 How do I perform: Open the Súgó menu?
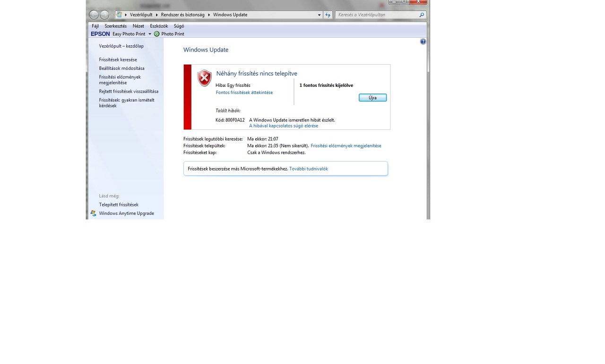179,26
